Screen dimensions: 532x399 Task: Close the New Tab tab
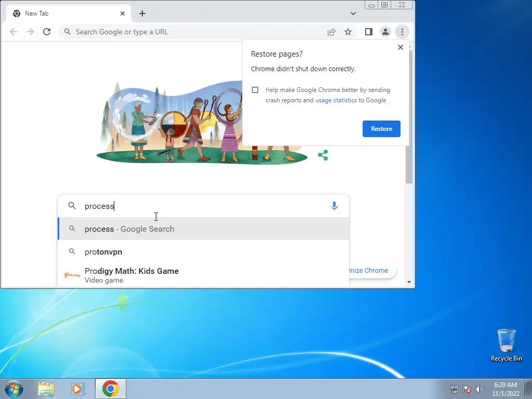123,14
